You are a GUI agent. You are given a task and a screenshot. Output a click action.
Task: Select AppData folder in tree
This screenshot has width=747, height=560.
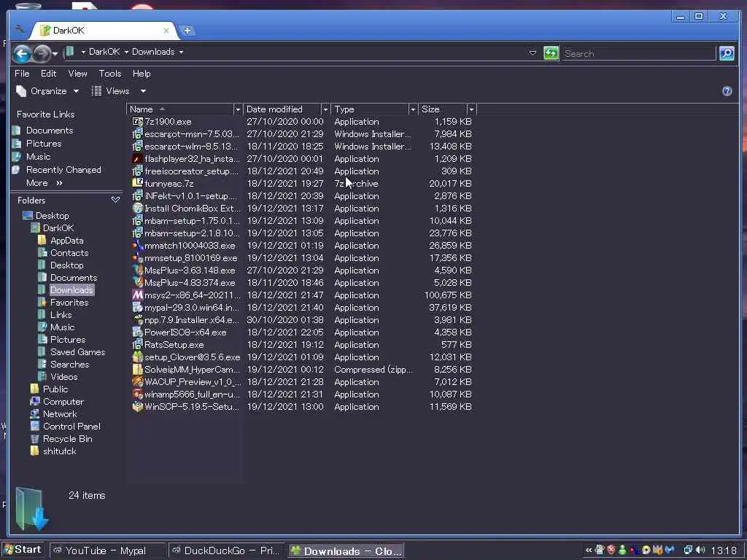point(66,241)
